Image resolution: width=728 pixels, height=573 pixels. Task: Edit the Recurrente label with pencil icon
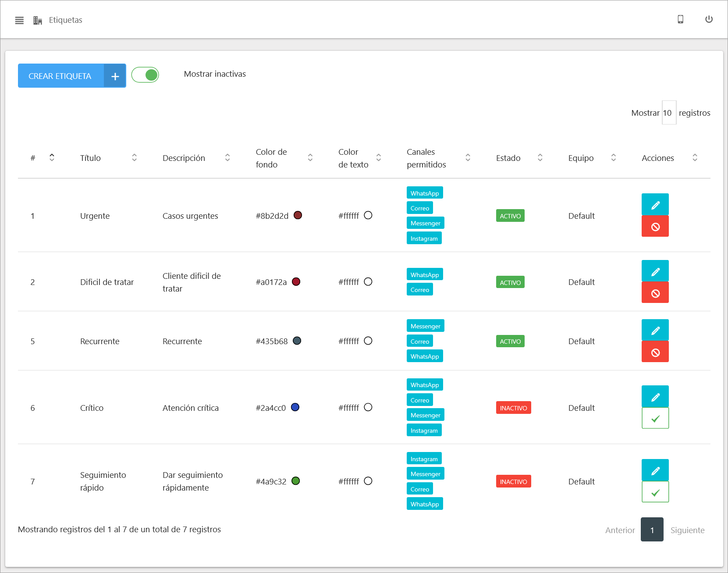(x=655, y=330)
